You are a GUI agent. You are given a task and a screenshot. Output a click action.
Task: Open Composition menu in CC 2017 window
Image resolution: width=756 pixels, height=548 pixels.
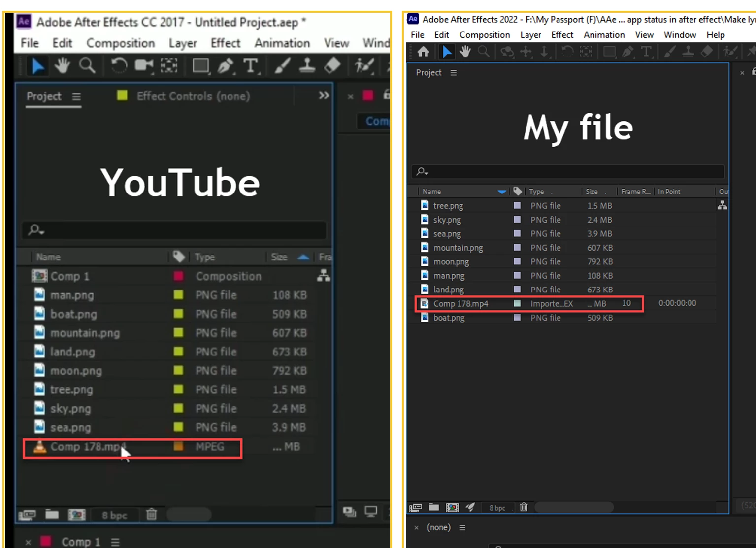pyautogui.click(x=121, y=43)
